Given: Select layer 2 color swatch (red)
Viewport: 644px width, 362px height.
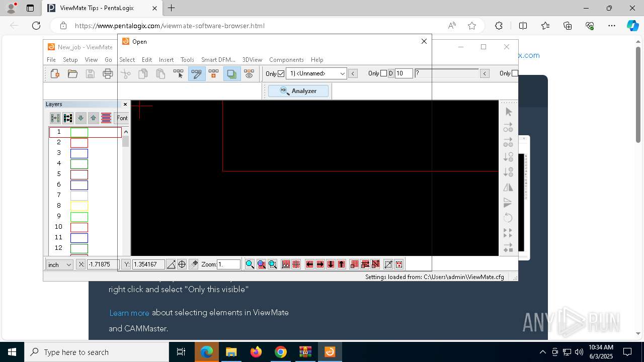Looking at the screenshot, I should 79,143.
